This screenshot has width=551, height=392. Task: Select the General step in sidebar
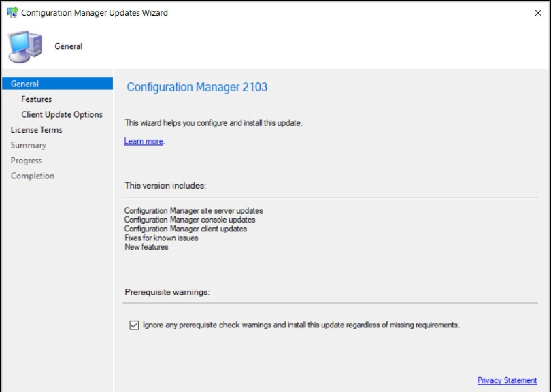click(x=57, y=84)
